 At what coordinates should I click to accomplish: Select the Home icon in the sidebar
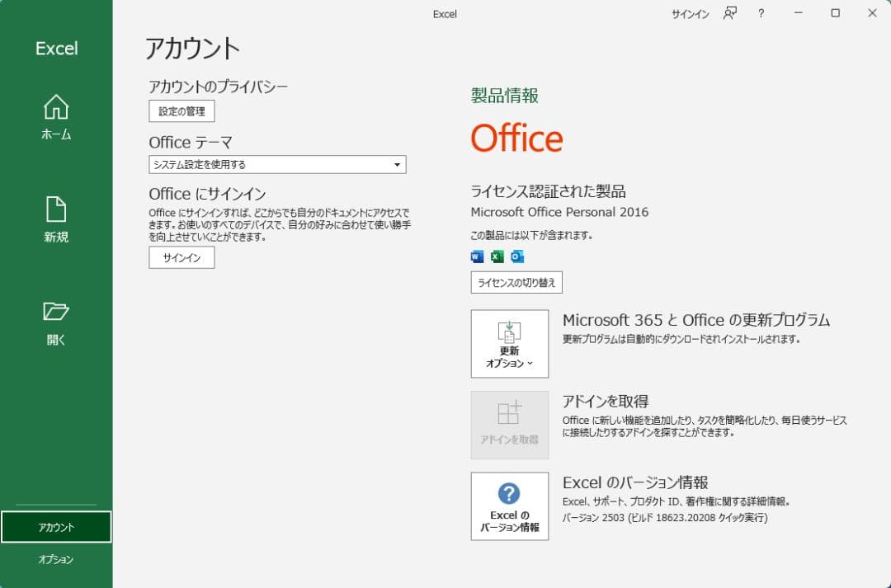[56, 116]
